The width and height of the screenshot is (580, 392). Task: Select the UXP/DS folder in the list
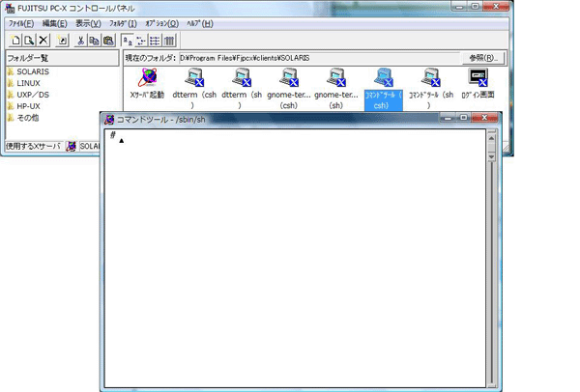(x=28, y=95)
